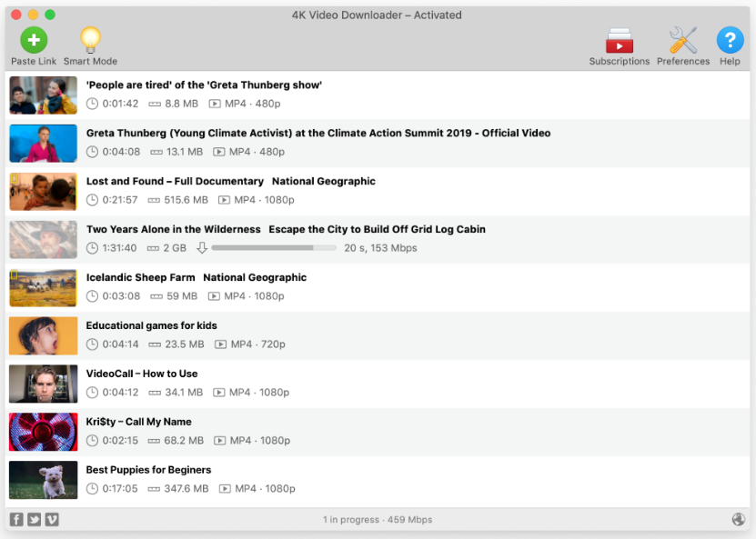Click the format icon in Icelandic Sheep Farm row
756x539 pixels.
214,296
